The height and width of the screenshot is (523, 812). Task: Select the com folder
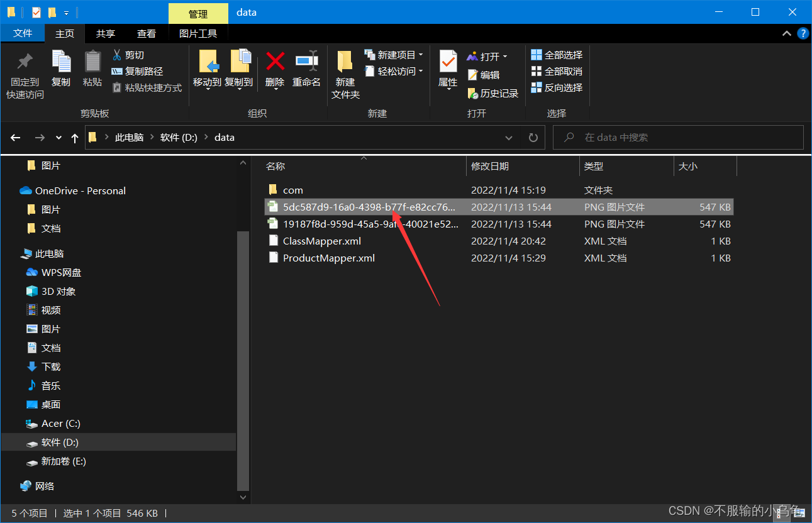pyautogui.click(x=498, y=190)
